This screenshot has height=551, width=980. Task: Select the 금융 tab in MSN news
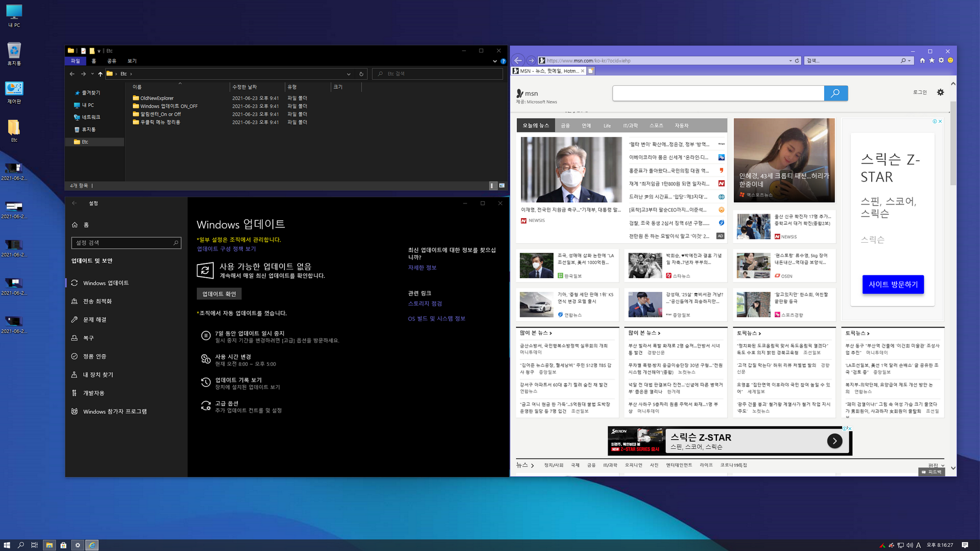pos(565,126)
